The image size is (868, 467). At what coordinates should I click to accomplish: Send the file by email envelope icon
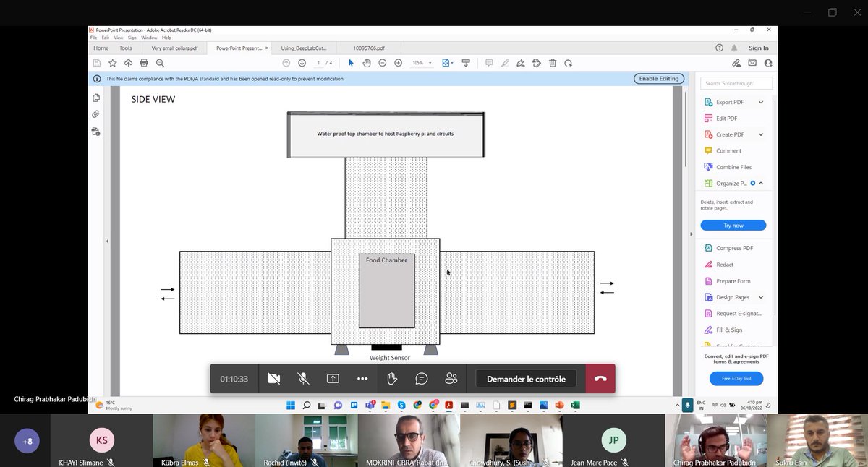(752, 63)
